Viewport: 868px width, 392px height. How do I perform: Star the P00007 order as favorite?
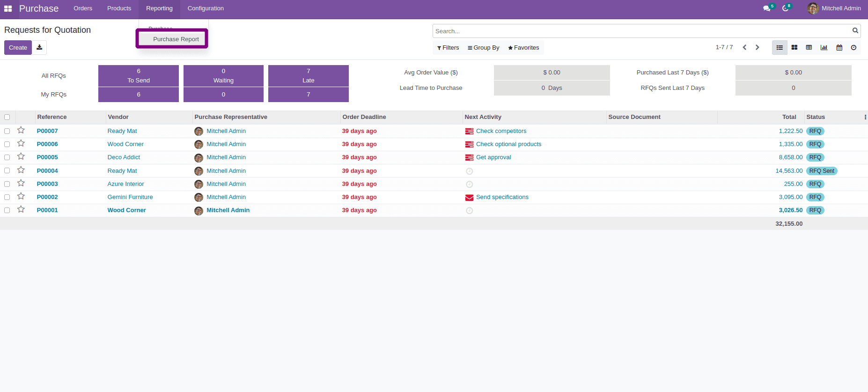tap(21, 131)
